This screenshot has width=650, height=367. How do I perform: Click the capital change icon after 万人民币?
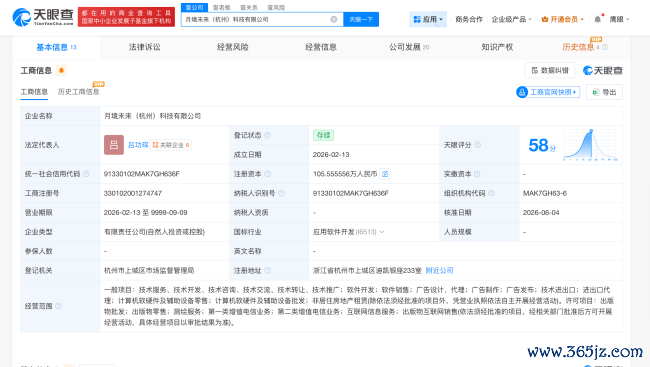(385, 174)
